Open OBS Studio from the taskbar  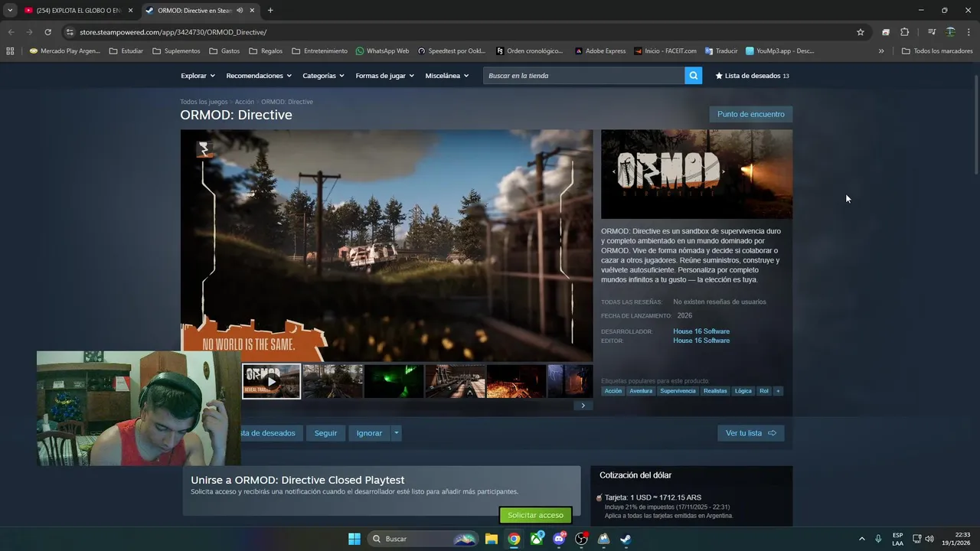coord(581,539)
